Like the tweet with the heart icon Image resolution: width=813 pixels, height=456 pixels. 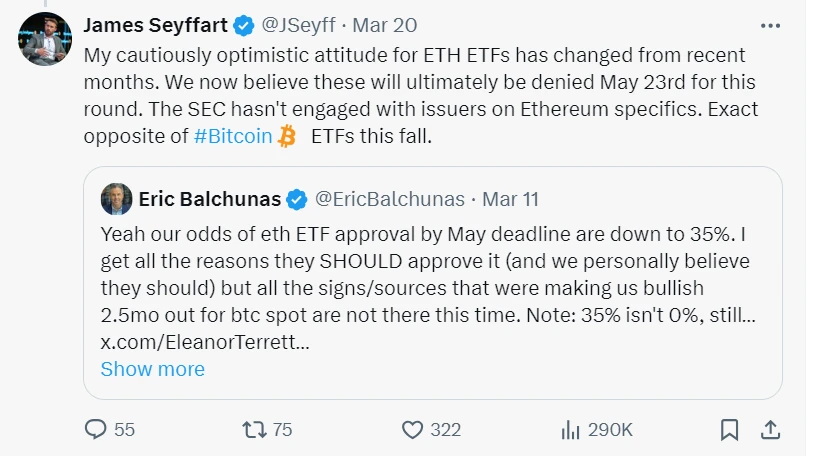coord(413,429)
